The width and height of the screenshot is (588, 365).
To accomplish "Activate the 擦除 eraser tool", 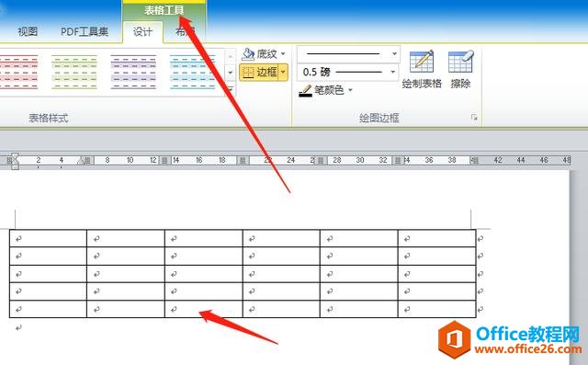I will [460, 69].
